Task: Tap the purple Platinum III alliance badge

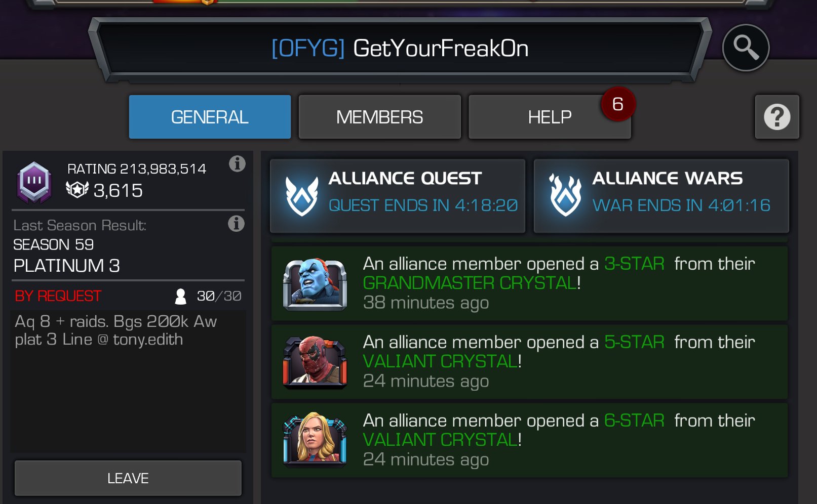Action: click(34, 182)
